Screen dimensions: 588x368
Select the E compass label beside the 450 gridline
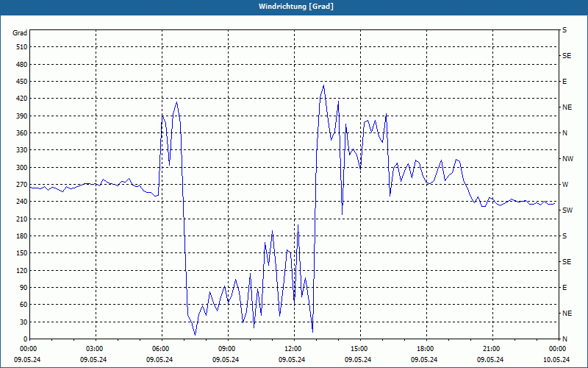coord(564,82)
